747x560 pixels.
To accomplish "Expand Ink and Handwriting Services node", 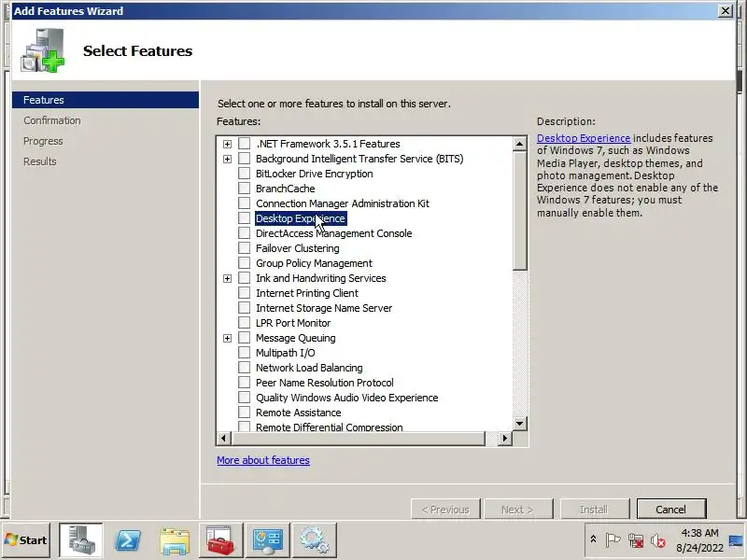I will coord(227,278).
